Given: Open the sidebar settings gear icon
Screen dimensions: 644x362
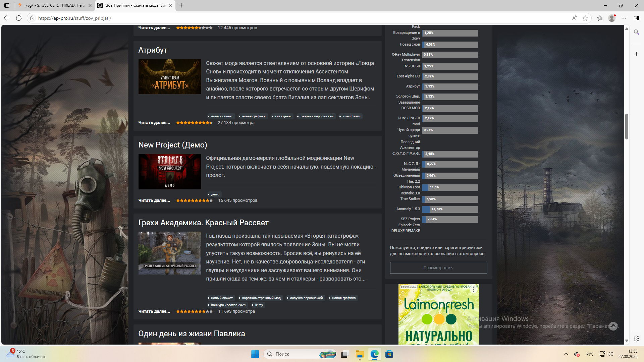Looking at the screenshot, I should [x=636, y=339].
